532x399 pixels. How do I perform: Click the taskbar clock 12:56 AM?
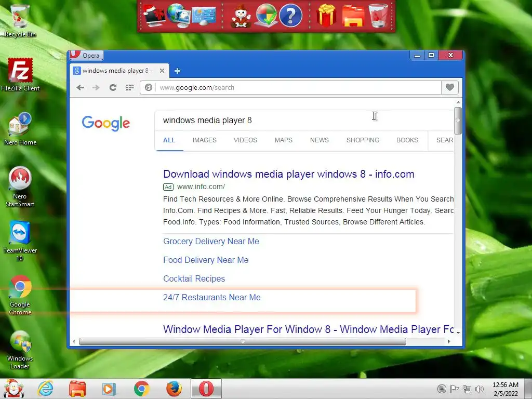[506, 389]
